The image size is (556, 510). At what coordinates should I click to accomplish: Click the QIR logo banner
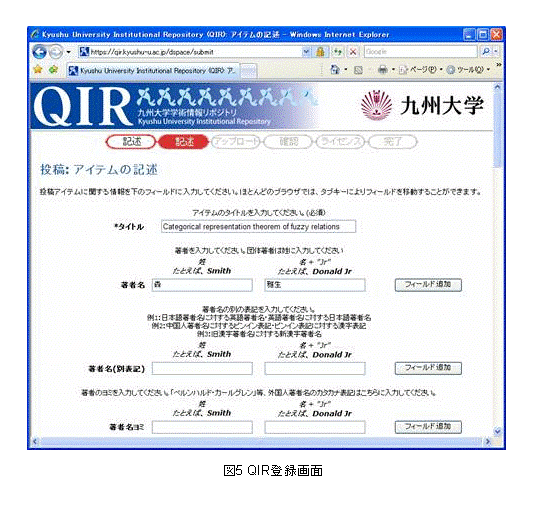pos(174,106)
